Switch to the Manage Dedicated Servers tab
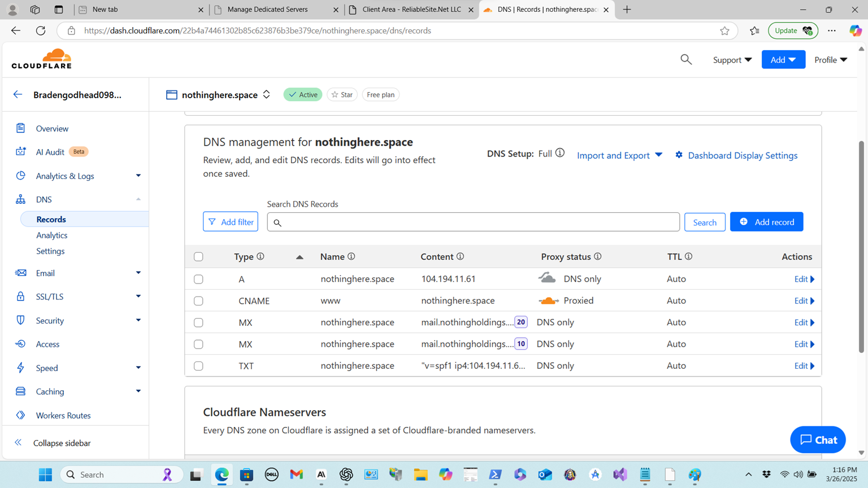 pos(276,10)
